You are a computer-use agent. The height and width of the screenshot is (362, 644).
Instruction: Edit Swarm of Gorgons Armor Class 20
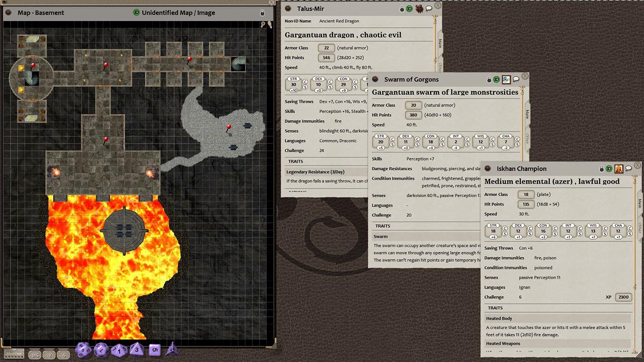413,105
